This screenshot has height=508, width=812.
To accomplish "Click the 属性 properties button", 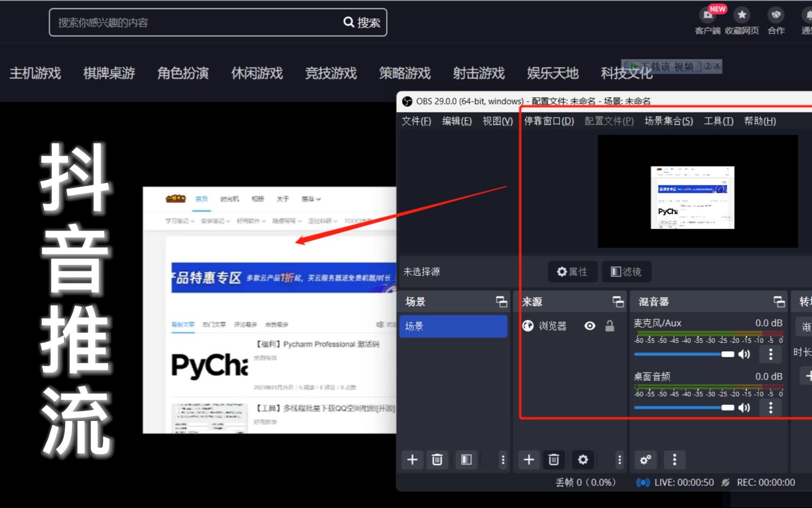I will pyautogui.click(x=572, y=271).
